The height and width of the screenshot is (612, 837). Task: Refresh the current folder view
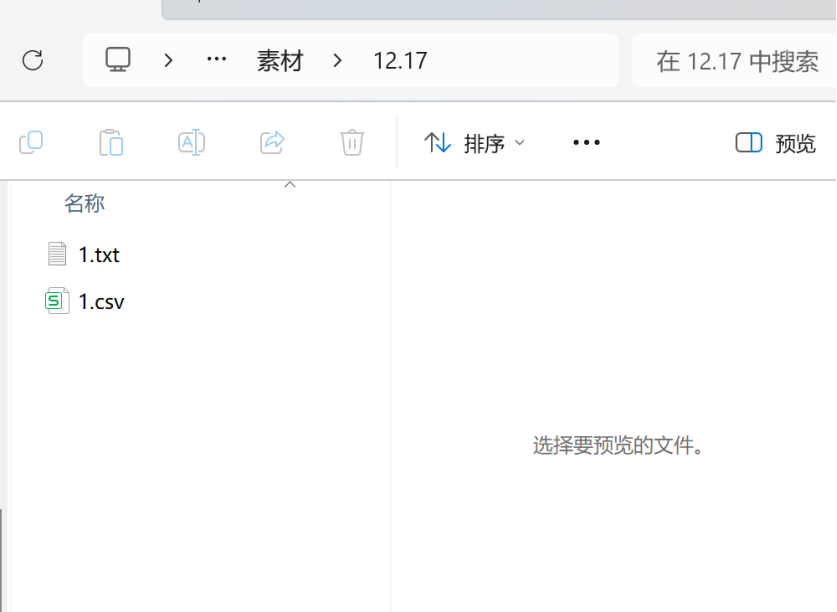coord(33,60)
